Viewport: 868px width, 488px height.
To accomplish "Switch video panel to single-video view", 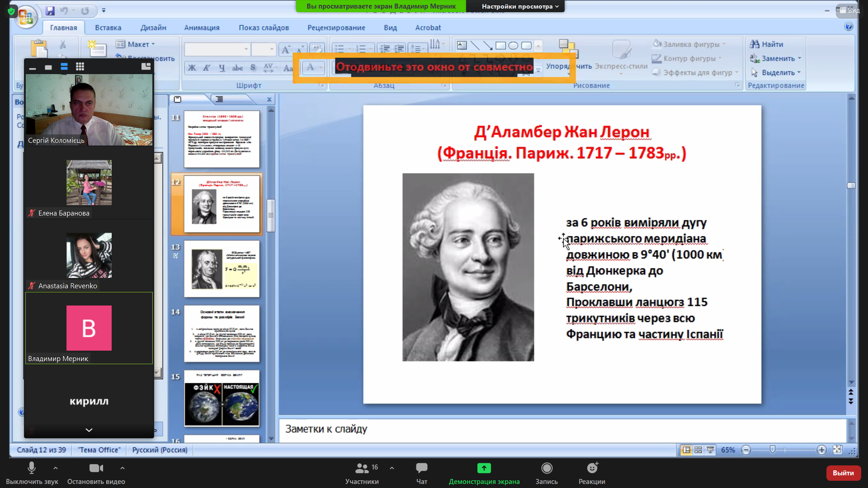I will click(48, 67).
